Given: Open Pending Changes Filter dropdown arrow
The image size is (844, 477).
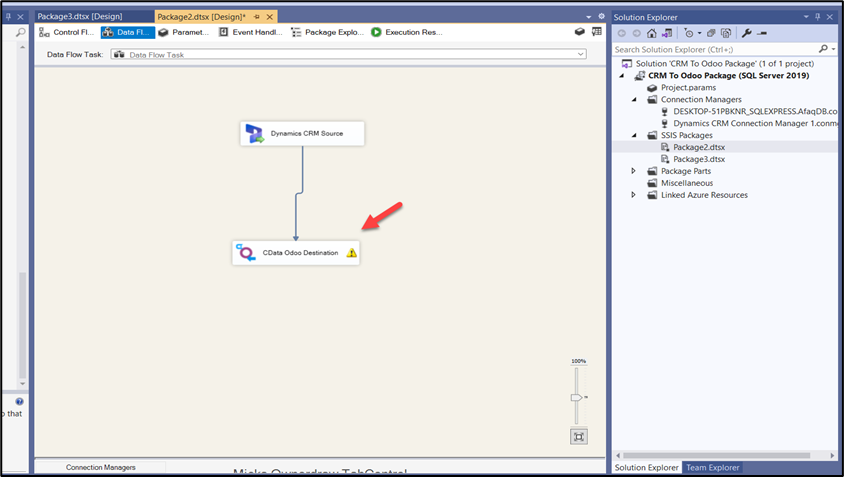Looking at the screenshot, I should pyautogui.click(x=699, y=33).
